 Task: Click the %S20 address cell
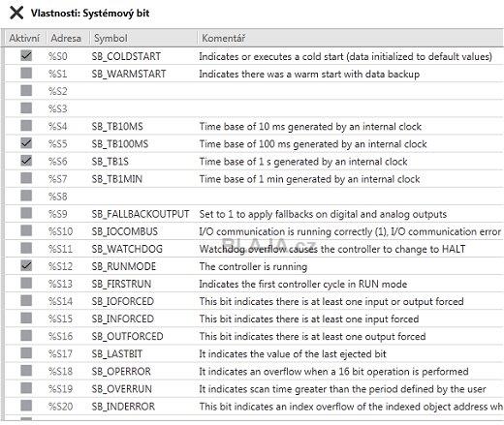coord(60,407)
